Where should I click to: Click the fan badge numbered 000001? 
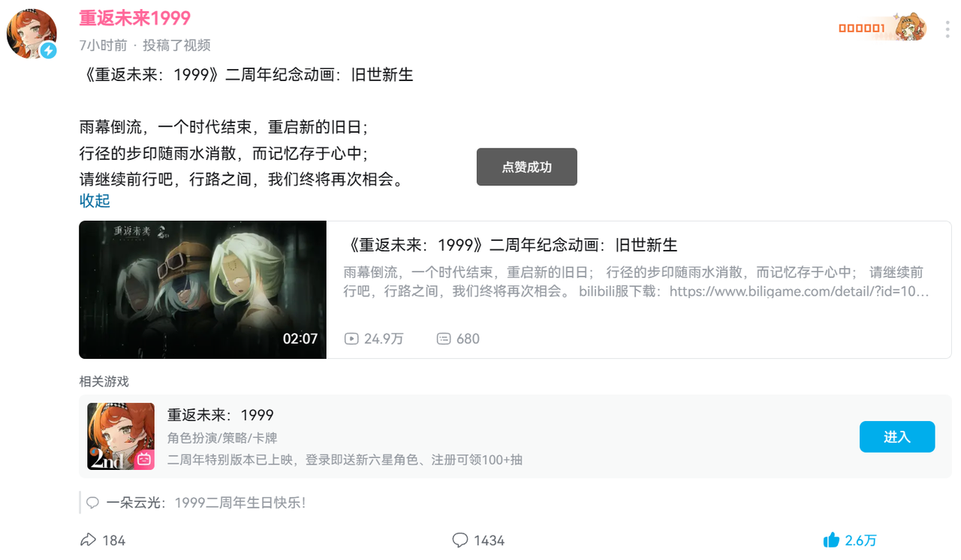click(883, 29)
